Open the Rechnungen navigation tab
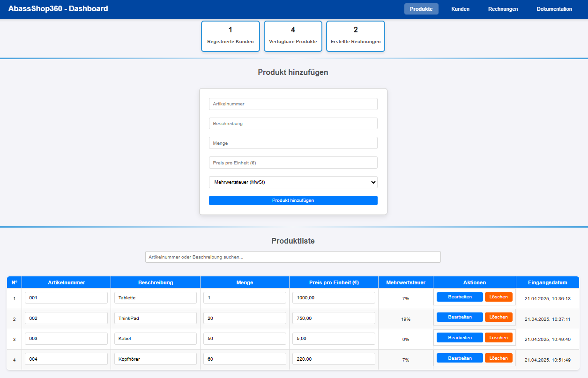 [x=503, y=9]
